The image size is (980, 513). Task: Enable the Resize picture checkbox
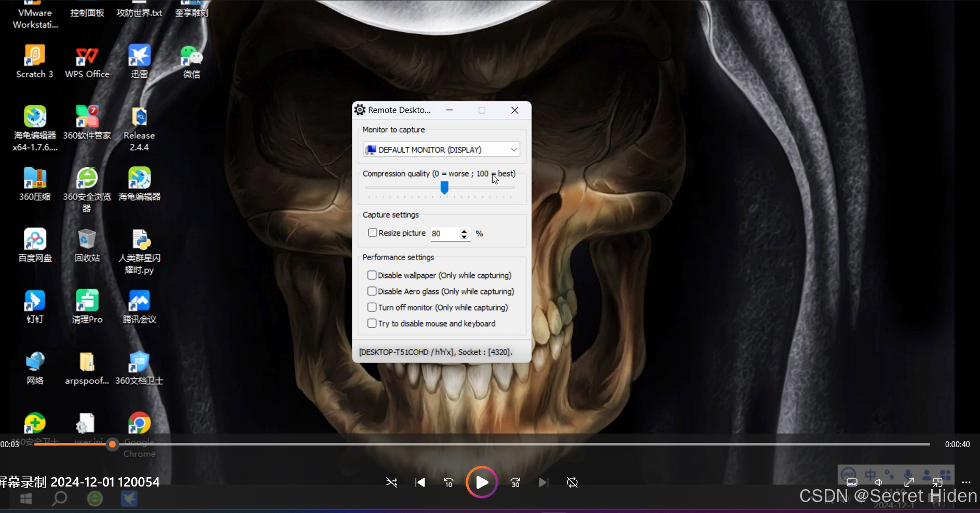point(372,233)
